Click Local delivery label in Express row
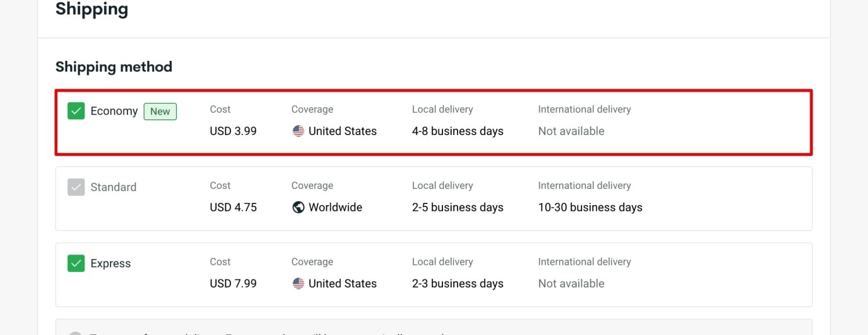The width and height of the screenshot is (868, 335). click(442, 262)
